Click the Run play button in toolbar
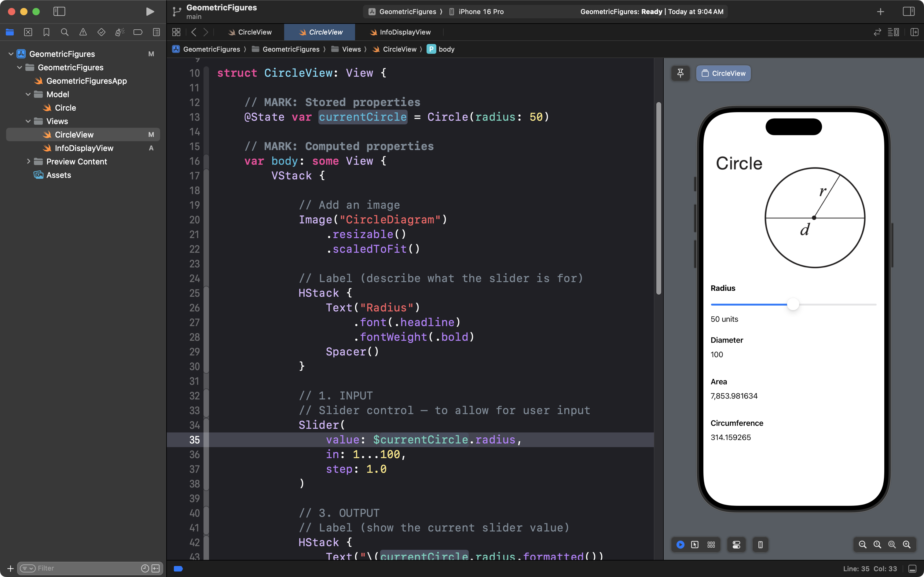Screen dimensions: 924x577 pos(150,11)
